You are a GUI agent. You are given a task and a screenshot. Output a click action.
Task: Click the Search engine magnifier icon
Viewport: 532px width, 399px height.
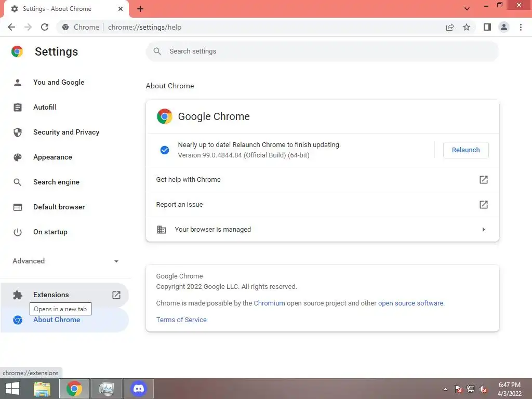(17, 182)
